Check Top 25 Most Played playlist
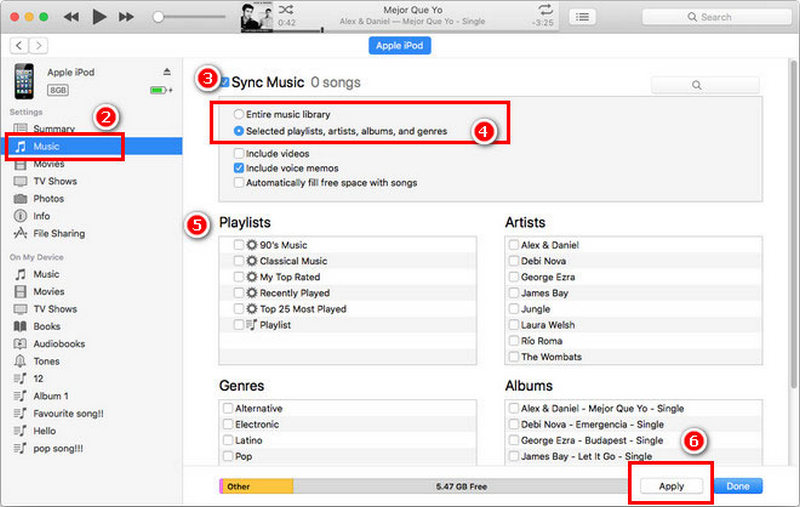 tap(238, 309)
